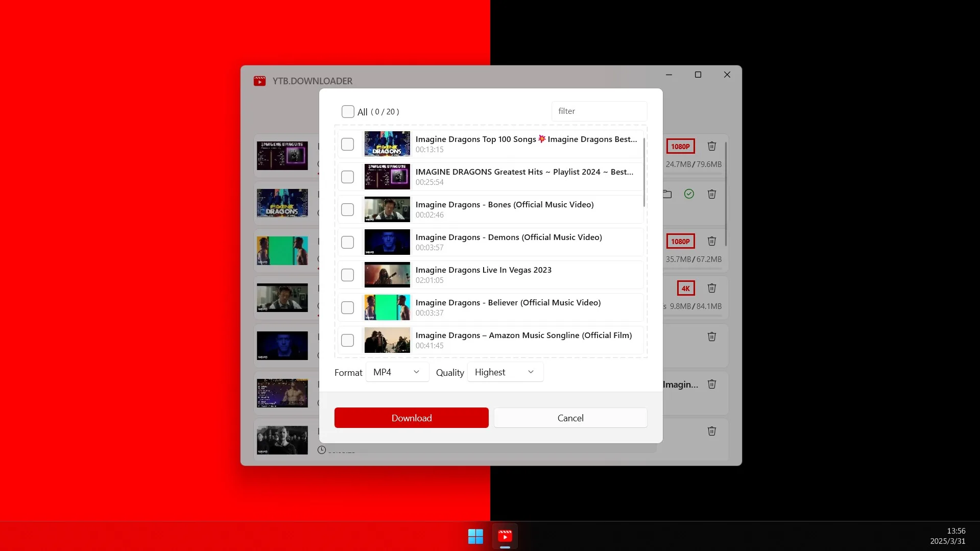This screenshot has height=551, width=980.
Task: Click trash icon beside the green checkmark
Action: point(711,194)
